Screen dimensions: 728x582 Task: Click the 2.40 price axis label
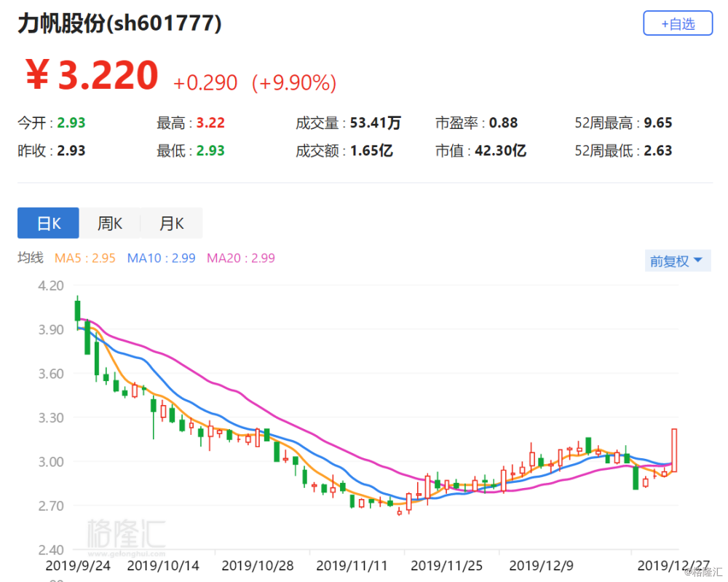pos(51,550)
